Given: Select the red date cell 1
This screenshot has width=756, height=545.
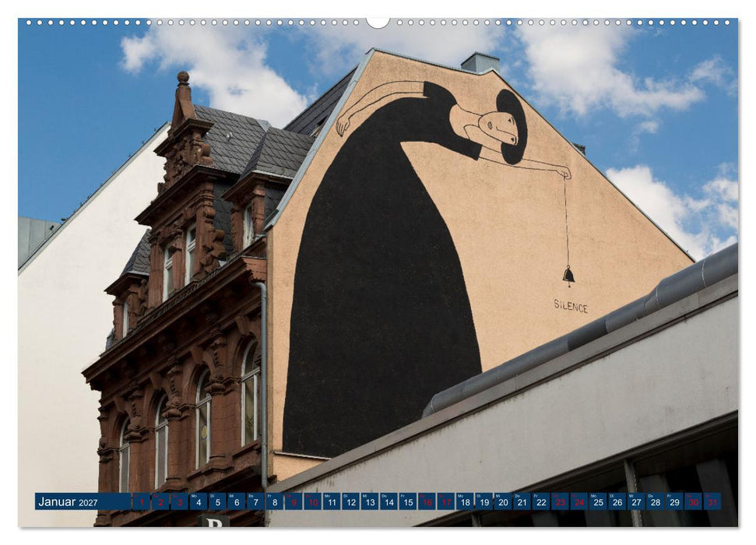Looking at the screenshot, I should click(x=141, y=501).
